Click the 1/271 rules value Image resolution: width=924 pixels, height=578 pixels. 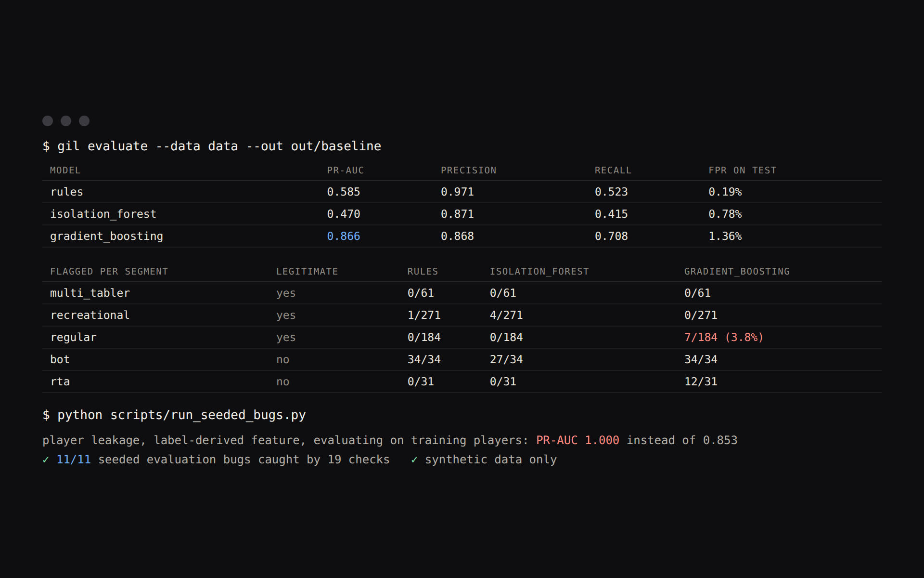[x=424, y=315]
